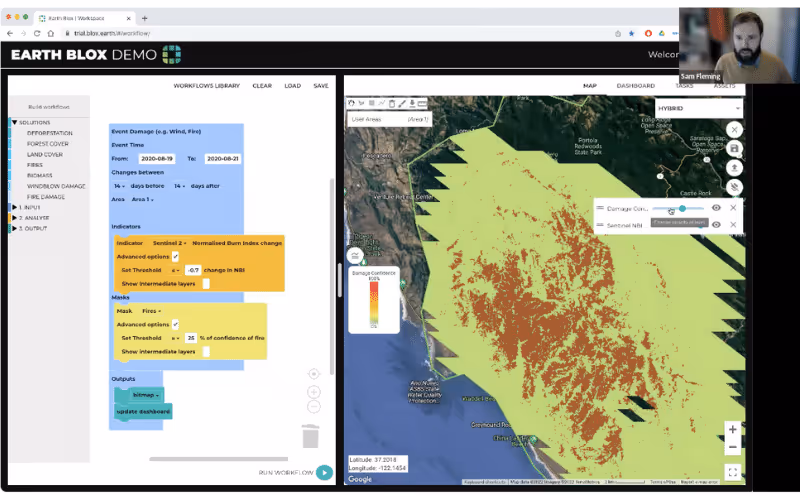The image size is (800, 500).
Task: Click the SAVE workflow button
Action: [x=321, y=86]
